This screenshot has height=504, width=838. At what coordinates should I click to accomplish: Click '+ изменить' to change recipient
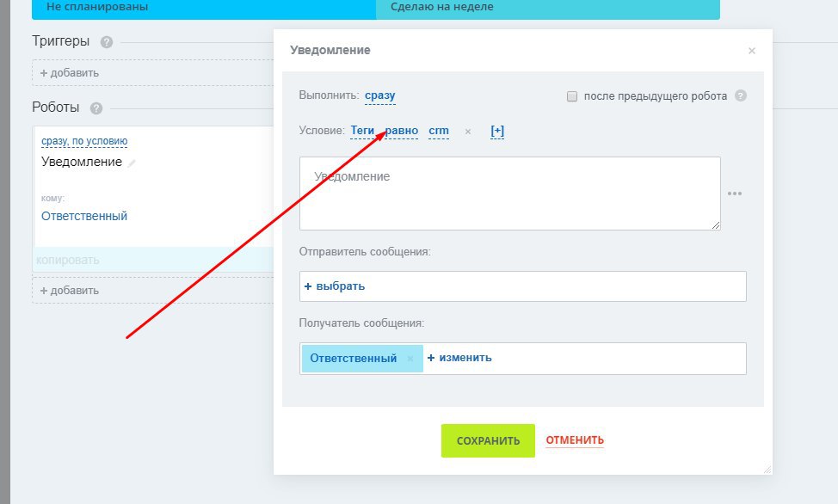pyautogui.click(x=459, y=358)
